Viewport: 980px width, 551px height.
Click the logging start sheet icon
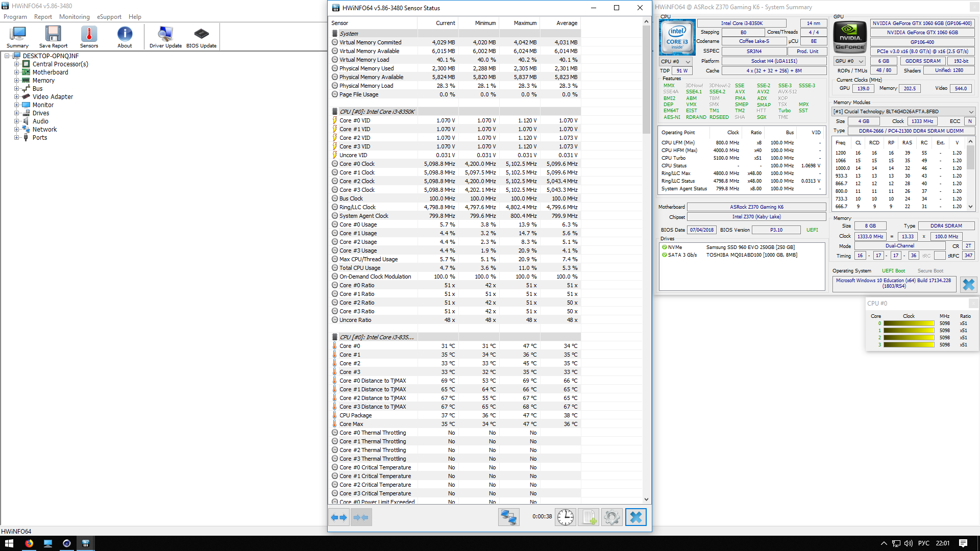pos(589,517)
